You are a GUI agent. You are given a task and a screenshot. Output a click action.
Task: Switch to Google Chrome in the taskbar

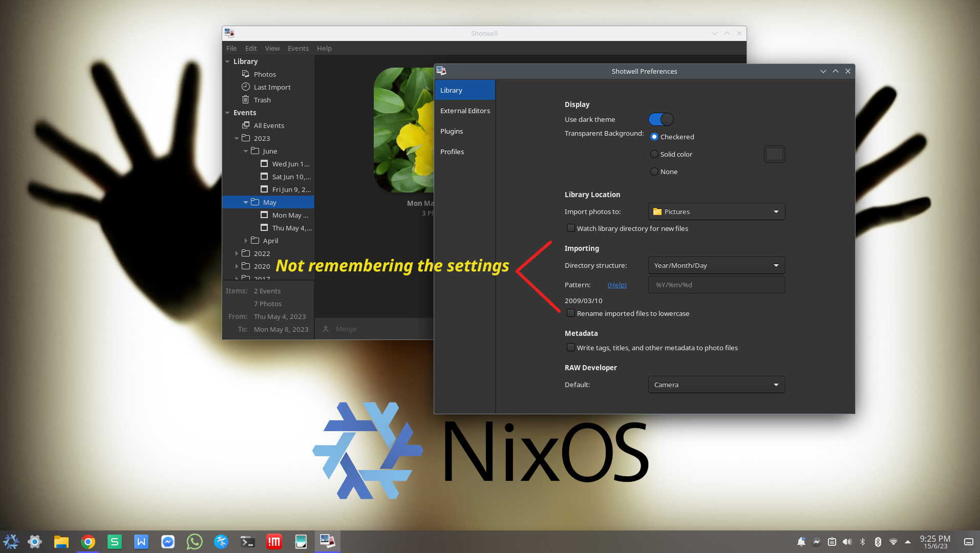click(88, 542)
